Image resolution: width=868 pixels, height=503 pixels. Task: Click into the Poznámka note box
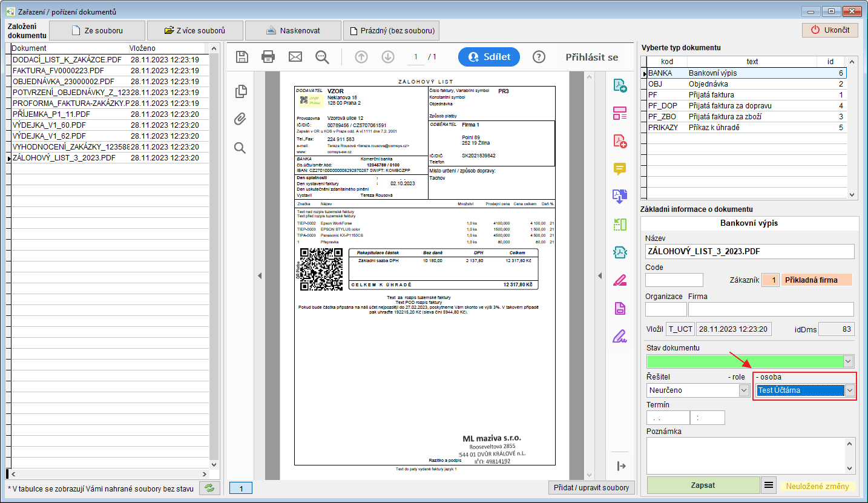pos(746,455)
